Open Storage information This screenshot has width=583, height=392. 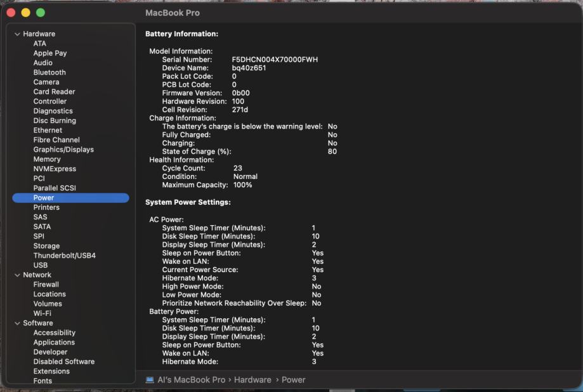pos(46,246)
